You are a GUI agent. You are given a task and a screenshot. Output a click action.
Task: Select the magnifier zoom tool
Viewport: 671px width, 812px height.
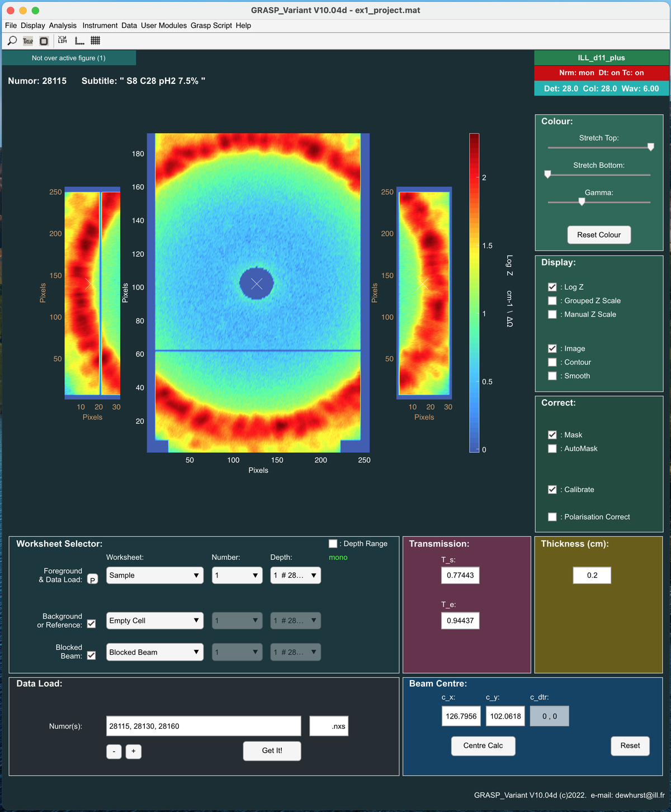tap(12, 41)
